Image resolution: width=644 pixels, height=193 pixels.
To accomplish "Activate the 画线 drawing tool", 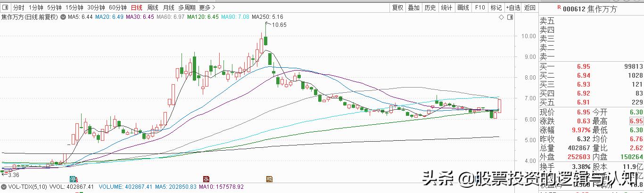I will pyautogui.click(x=463, y=8).
